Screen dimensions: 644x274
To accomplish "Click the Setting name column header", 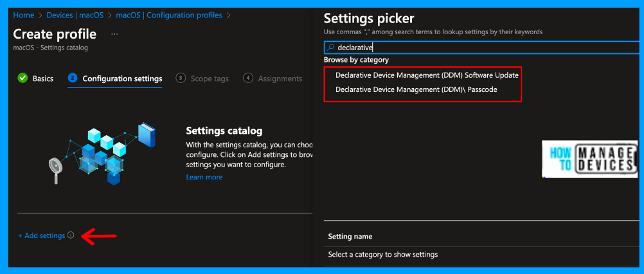I will click(x=350, y=236).
